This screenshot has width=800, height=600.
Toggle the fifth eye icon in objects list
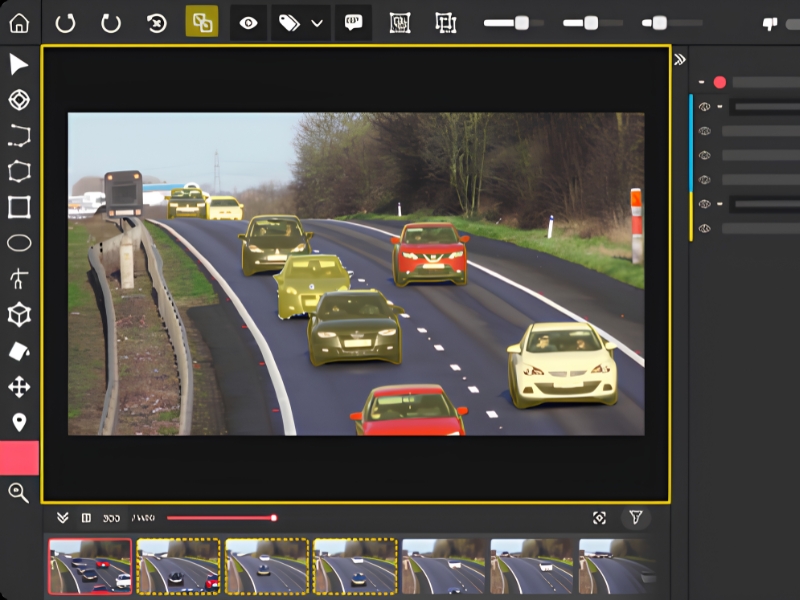pyautogui.click(x=705, y=204)
